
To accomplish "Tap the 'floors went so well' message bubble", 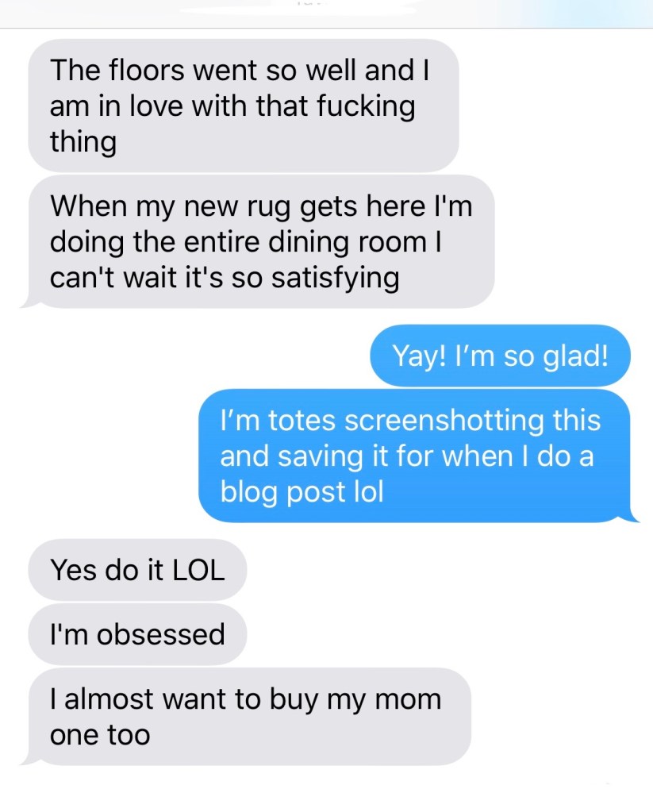I will [244, 106].
